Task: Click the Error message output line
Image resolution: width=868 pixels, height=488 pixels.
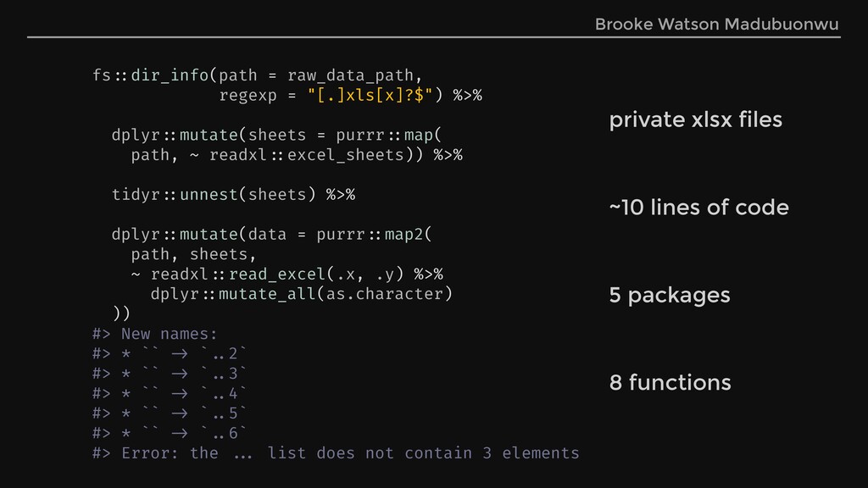Action: coord(336,453)
